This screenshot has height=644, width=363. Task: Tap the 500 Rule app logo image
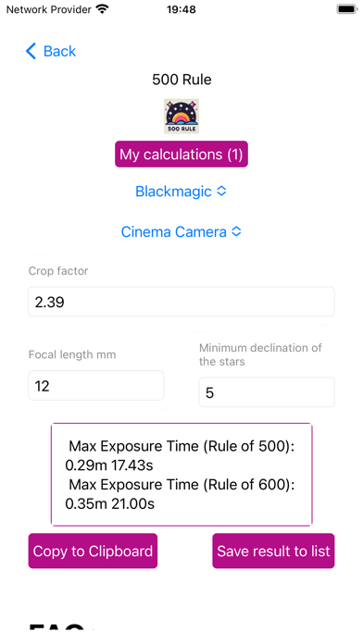(181, 117)
